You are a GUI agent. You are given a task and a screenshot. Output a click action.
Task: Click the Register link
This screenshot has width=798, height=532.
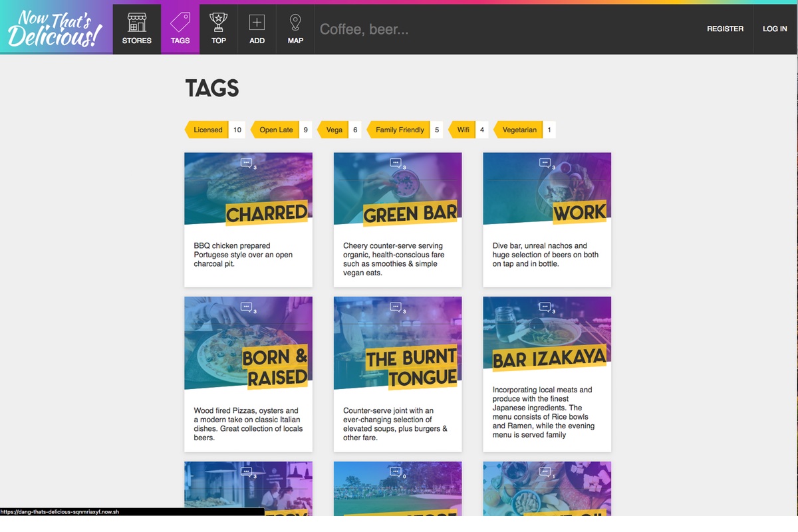725,29
